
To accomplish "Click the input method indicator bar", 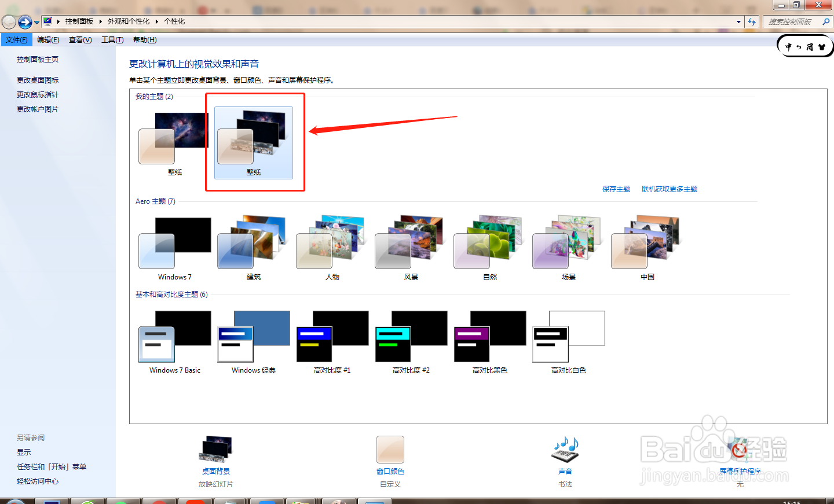I will point(805,46).
